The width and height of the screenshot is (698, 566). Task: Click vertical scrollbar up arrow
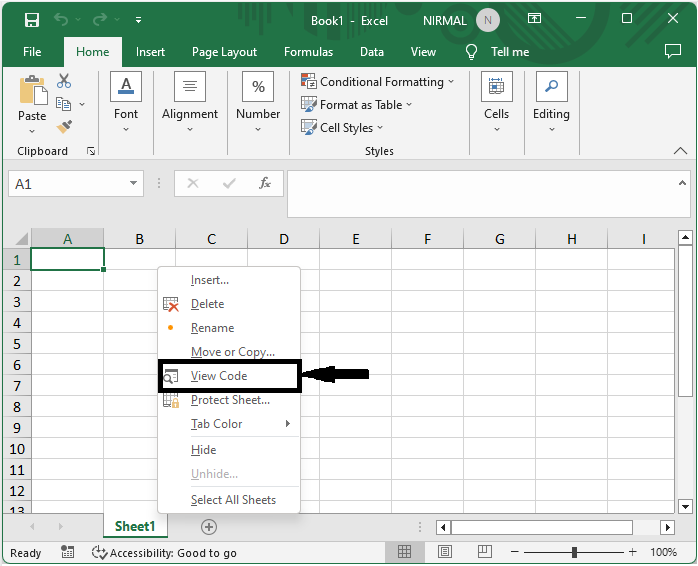(x=685, y=237)
